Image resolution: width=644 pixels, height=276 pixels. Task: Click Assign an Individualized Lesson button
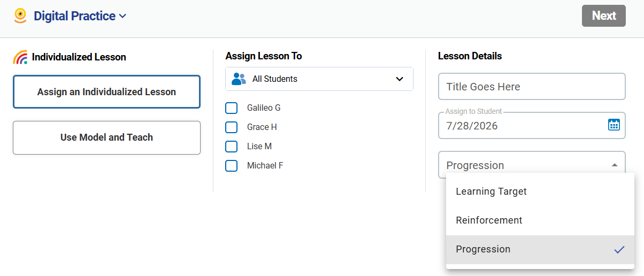coord(106,92)
